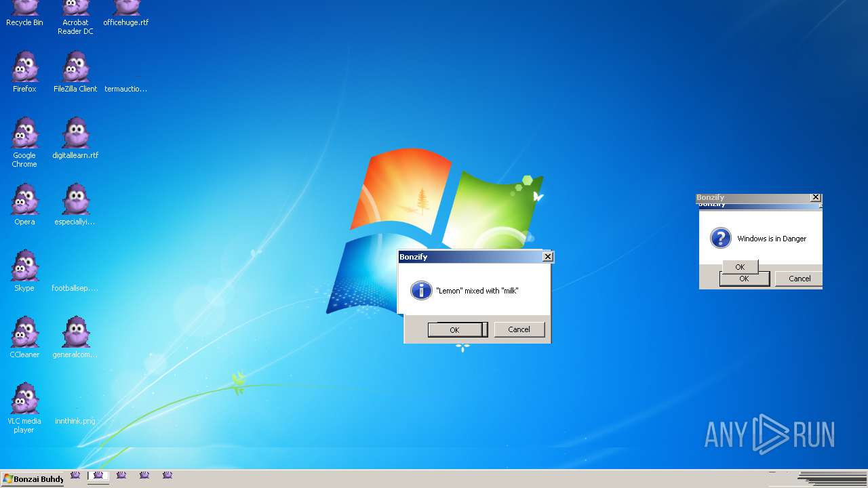Viewport: 868px width, 488px height.
Task: Open the Recycle Bin desktop icon
Action: point(24,14)
